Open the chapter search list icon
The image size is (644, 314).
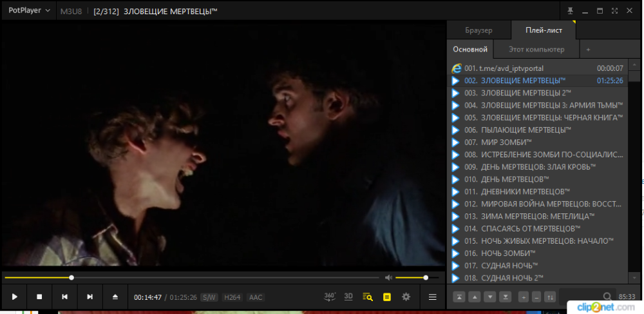pos(368,297)
